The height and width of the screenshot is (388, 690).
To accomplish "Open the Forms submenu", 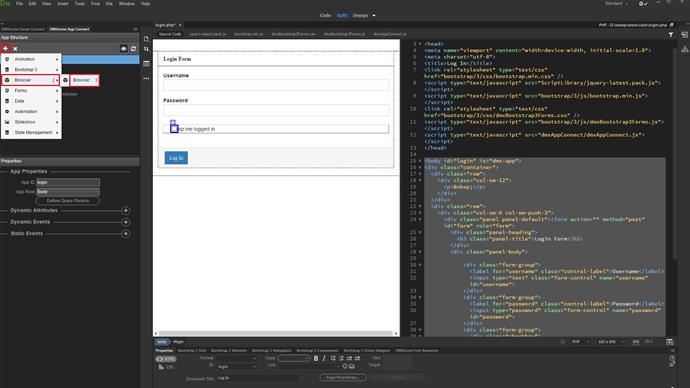I will (31, 91).
